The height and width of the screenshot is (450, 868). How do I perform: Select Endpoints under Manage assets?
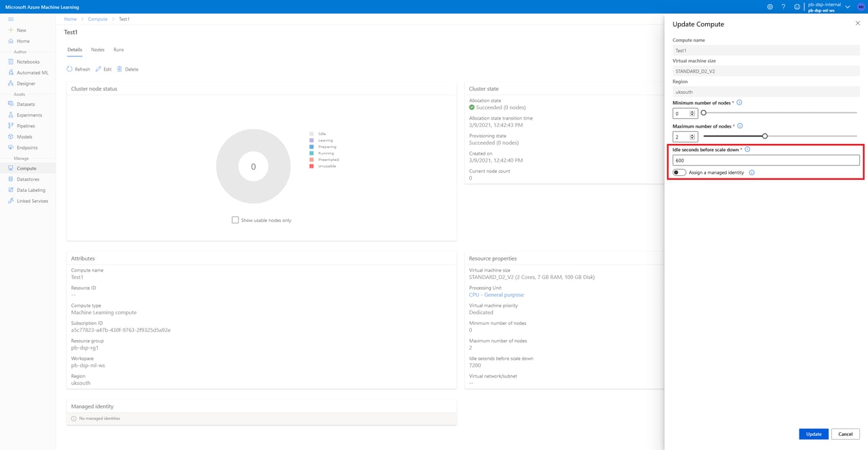pos(26,147)
